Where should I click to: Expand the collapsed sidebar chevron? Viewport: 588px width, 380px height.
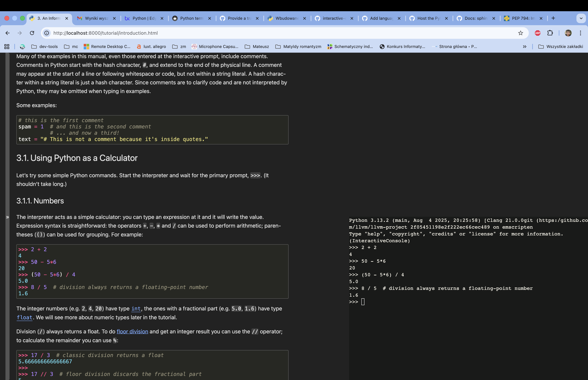(x=7, y=217)
